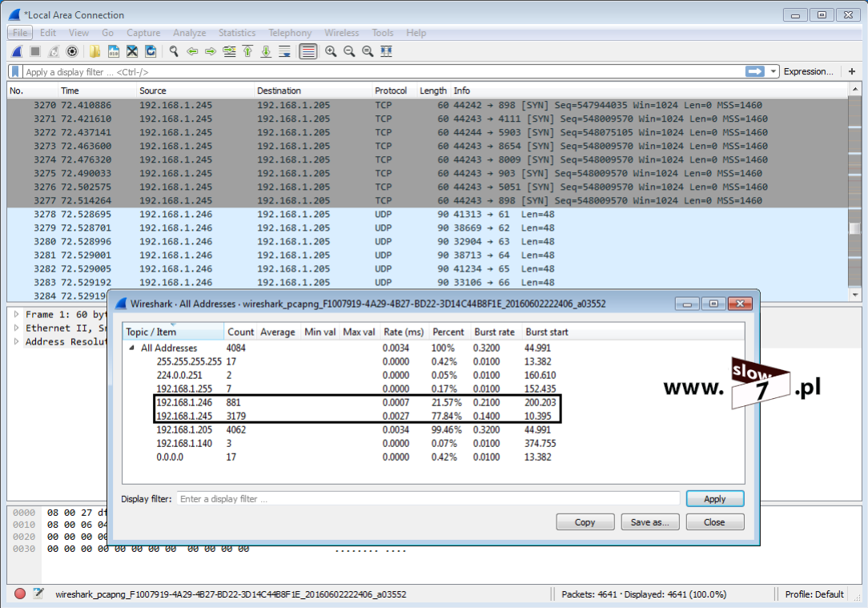Save this capture file
The height and width of the screenshot is (608, 868).
click(114, 51)
